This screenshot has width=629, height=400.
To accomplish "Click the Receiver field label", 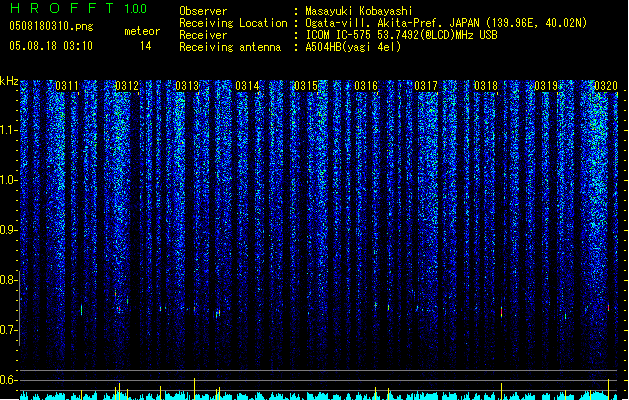I will [203, 35].
